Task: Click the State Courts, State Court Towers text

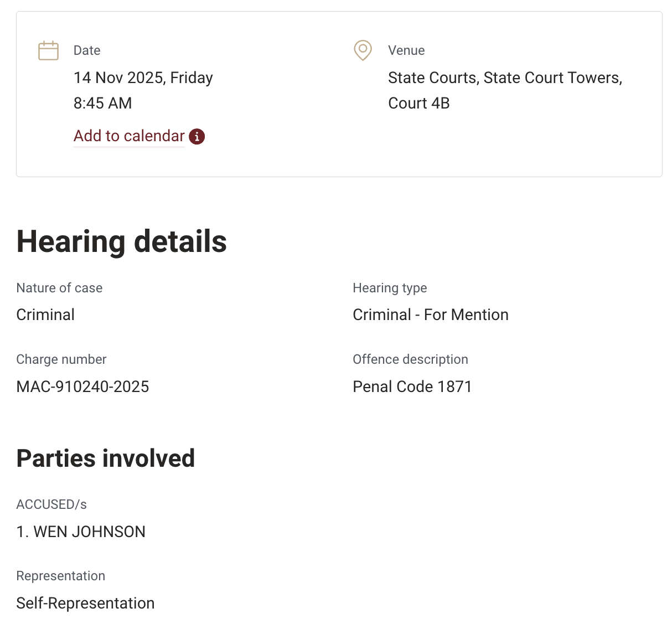Action: pyautogui.click(x=505, y=78)
